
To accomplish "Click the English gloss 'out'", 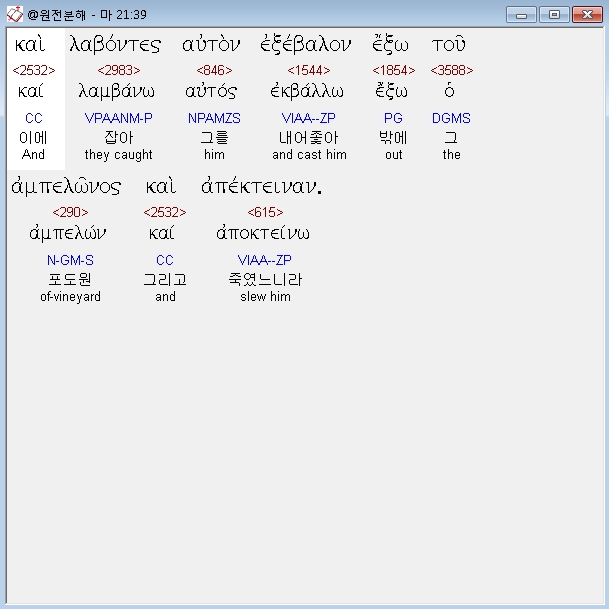I will [x=393, y=155].
